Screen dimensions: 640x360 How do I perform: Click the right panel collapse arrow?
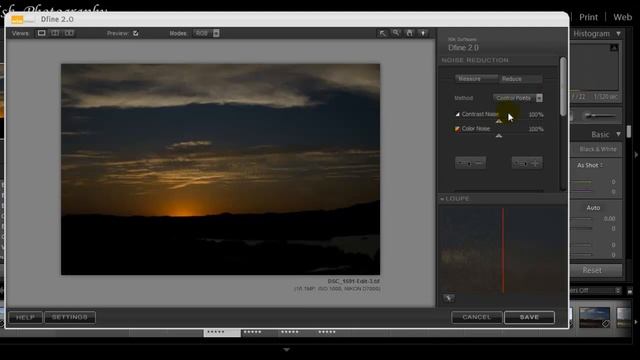tap(636, 155)
